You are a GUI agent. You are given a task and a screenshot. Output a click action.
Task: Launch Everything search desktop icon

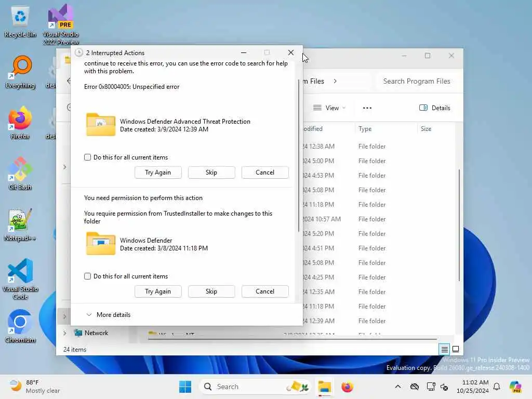20,72
